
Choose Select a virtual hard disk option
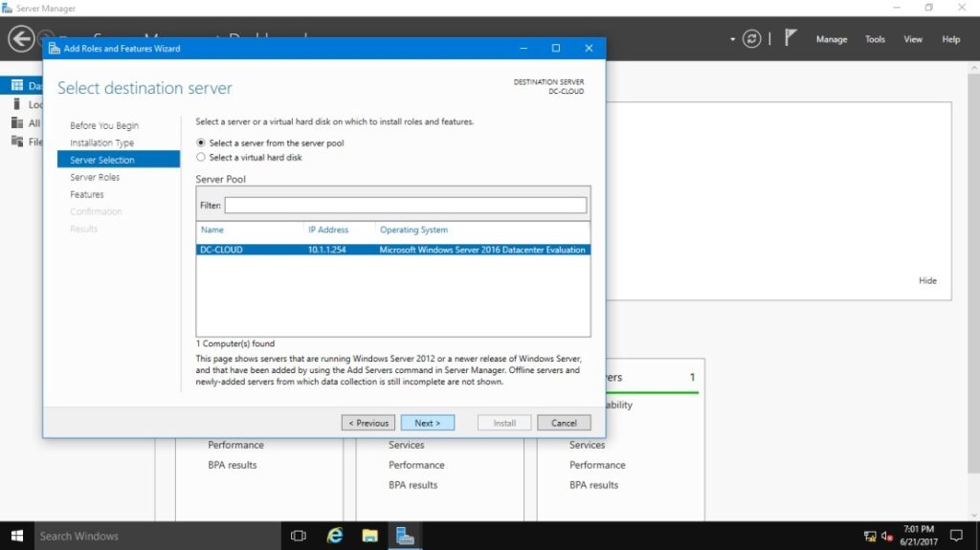[x=201, y=157]
